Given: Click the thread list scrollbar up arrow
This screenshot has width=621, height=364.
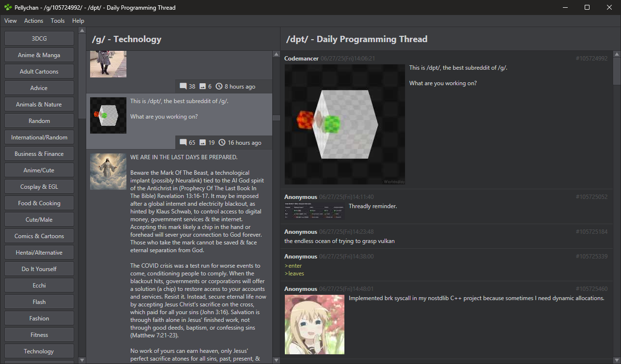Looking at the screenshot, I should [276, 55].
